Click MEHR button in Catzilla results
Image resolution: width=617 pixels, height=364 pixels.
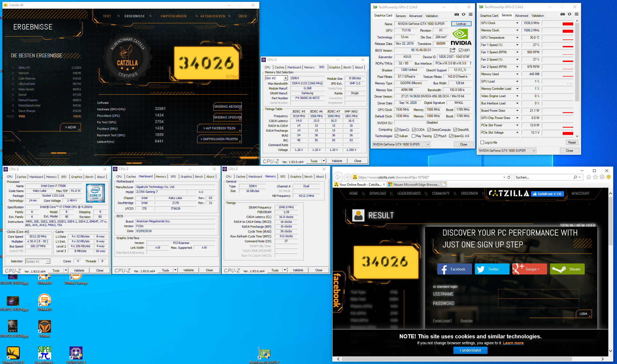(70, 127)
